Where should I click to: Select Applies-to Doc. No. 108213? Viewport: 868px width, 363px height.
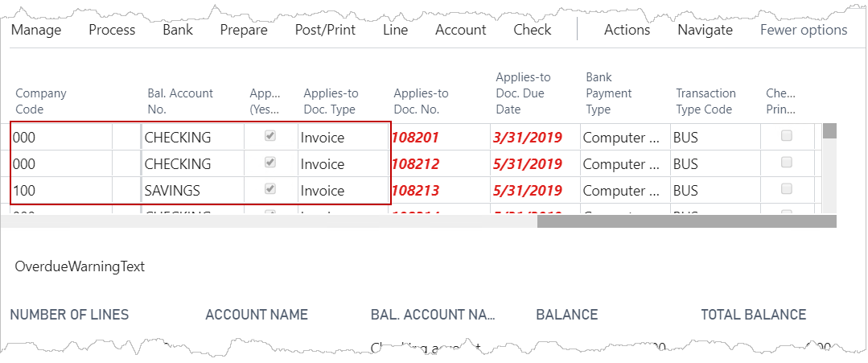415,191
